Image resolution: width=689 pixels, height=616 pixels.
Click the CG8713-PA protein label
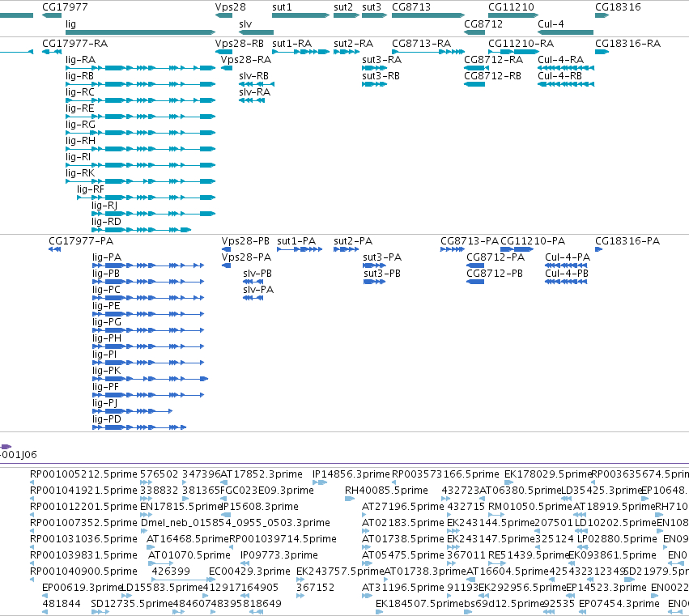click(470, 241)
